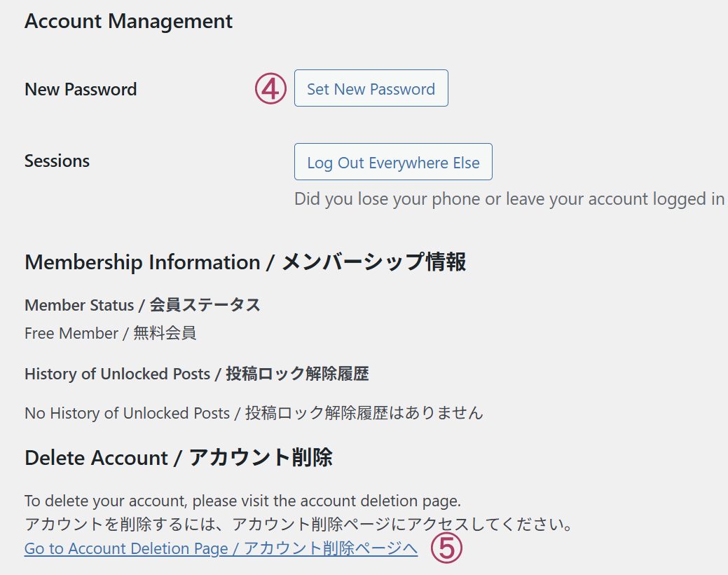
Task: Select the No History of Unlocked Posts message
Action: pos(254,413)
